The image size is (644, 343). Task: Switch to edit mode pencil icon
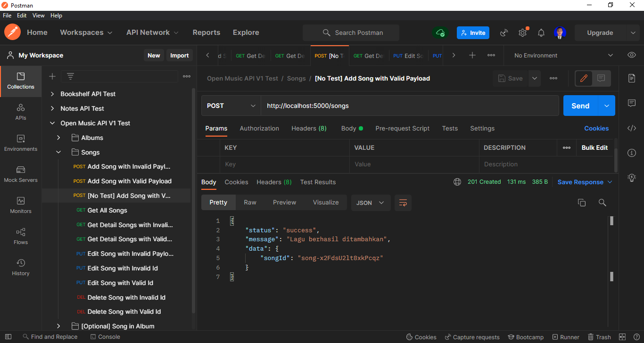(584, 78)
